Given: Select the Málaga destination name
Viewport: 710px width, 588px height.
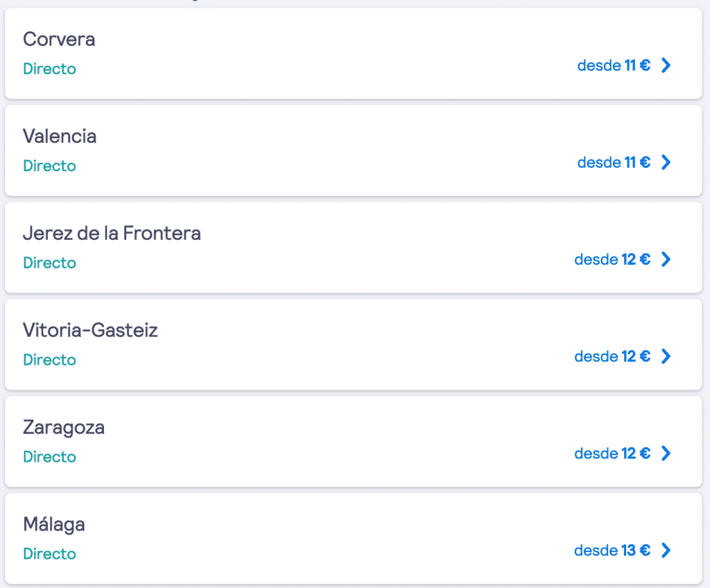Looking at the screenshot, I should (x=54, y=524).
